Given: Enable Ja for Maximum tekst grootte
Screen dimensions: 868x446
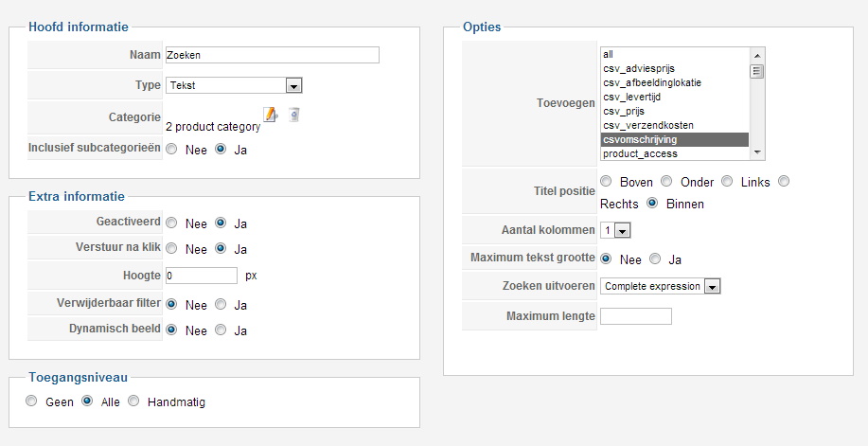Looking at the screenshot, I should pos(655,259).
